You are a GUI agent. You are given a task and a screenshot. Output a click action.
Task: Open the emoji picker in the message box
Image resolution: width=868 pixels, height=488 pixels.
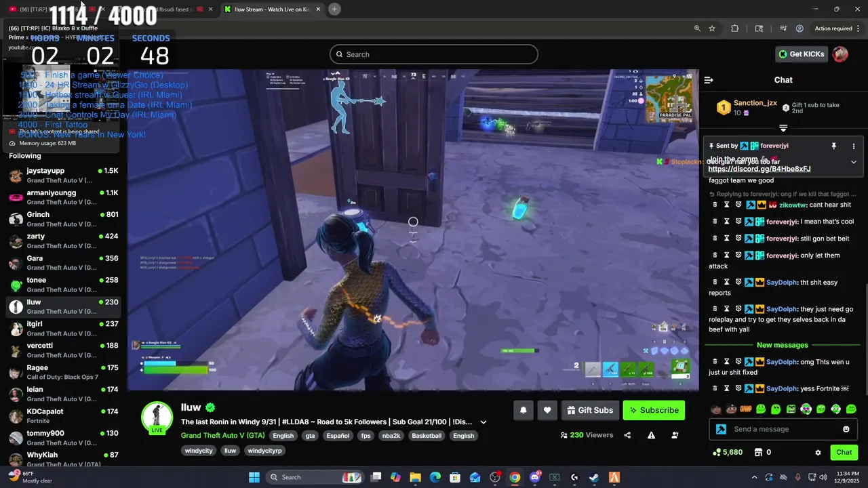846,429
